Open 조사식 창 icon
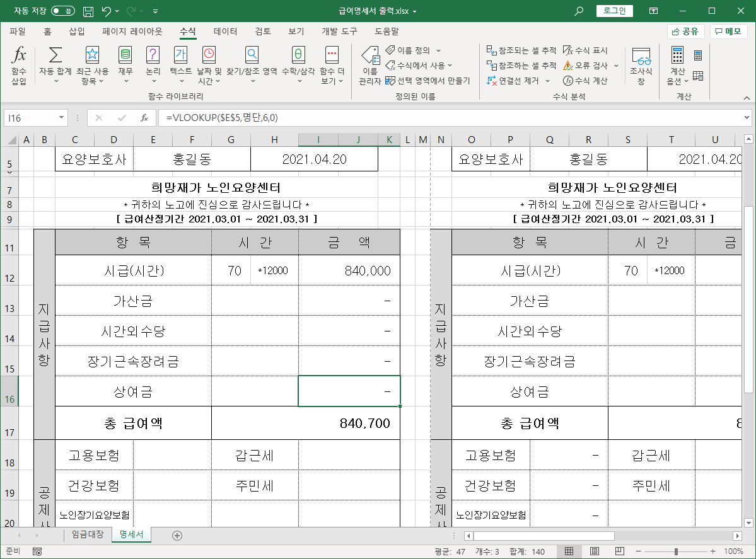Image resolution: width=756 pixels, height=559 pixels. 641,56
